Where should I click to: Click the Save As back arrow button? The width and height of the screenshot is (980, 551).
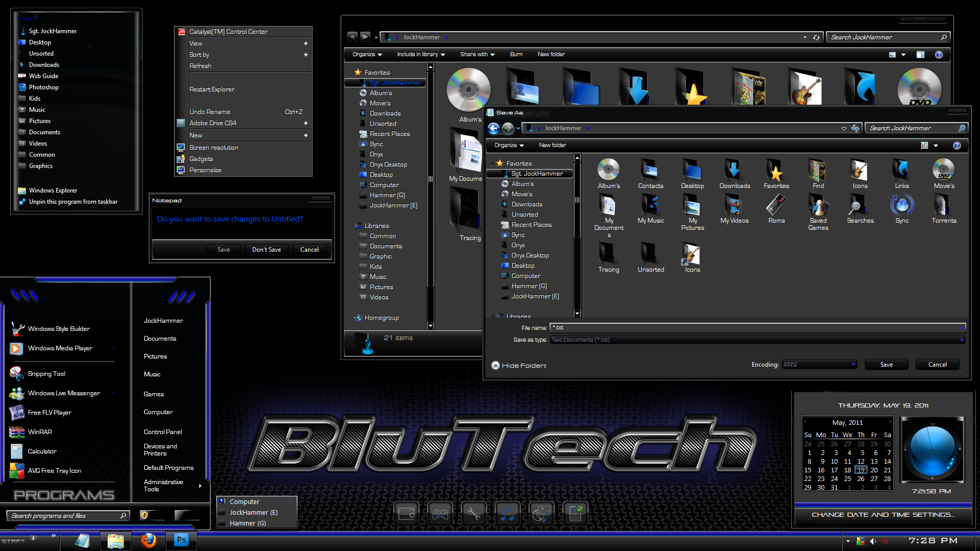493,128
